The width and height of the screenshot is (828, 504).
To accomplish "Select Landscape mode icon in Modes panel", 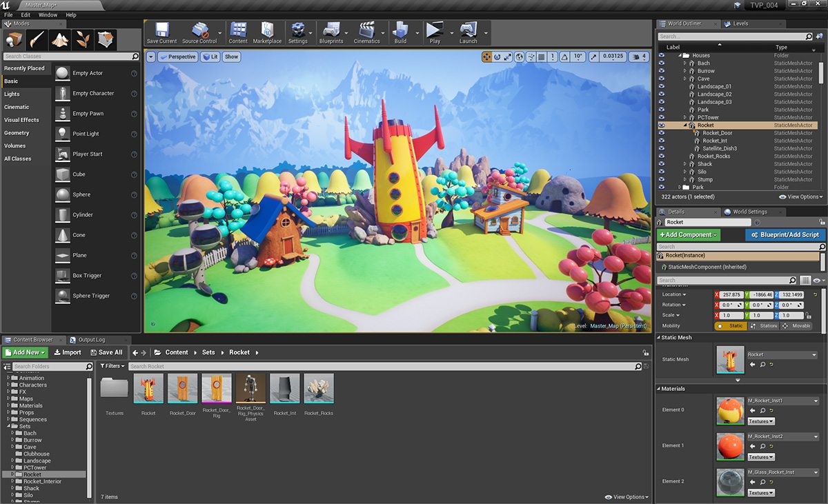I will point(60,39).
